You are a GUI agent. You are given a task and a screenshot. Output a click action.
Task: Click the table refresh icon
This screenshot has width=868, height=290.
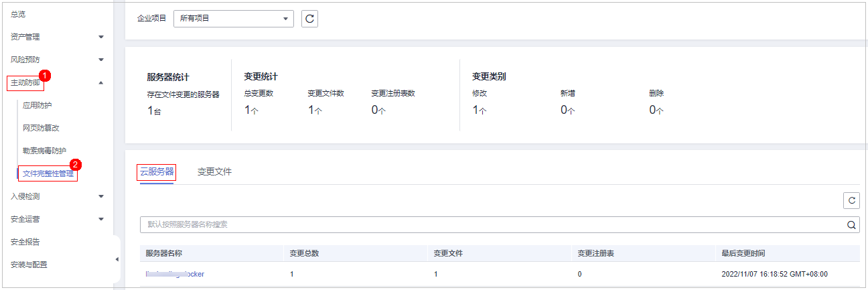[851, 200]
